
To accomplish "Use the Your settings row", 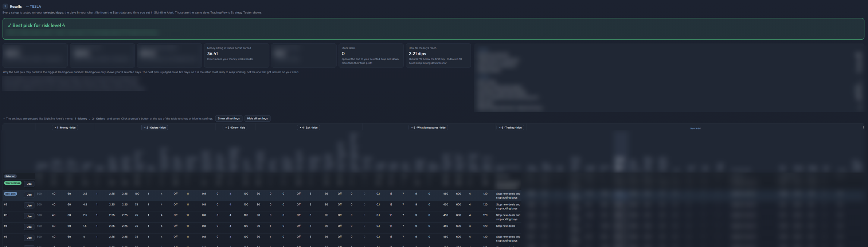I will [x=29, y=184].
